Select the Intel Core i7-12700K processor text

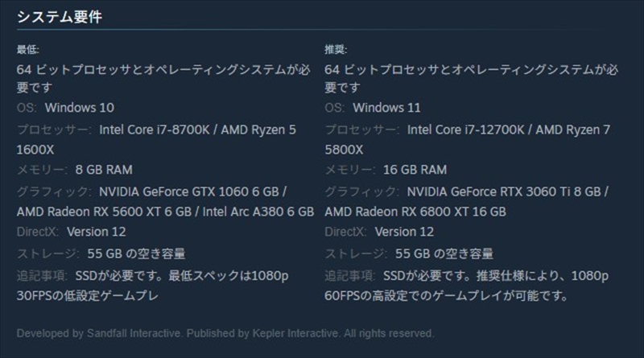coord(467,129)
